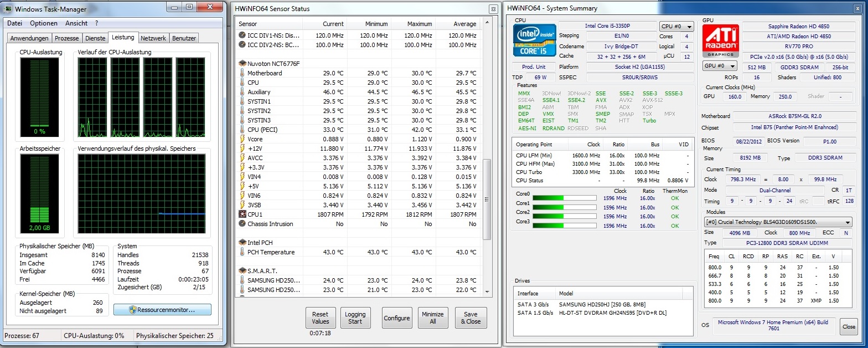Image resolution: width=868 pixels, height=348 pixels.
Task: Click the scrollbar up arrow in Sensor Status
Action: point(487,22)
